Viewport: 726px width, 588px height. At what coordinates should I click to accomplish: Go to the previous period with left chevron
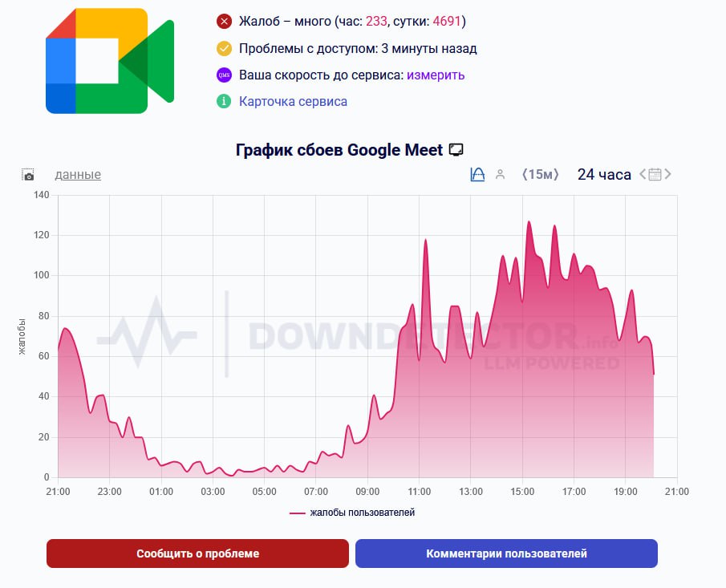(643, 175)
